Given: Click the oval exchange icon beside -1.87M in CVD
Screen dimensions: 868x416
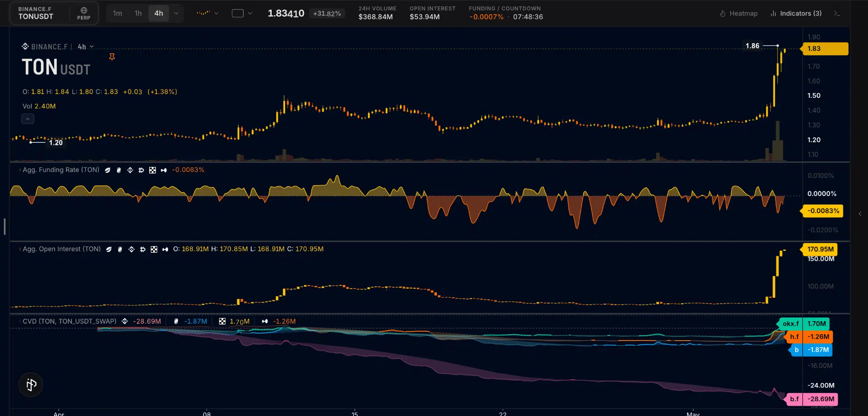Looking at the screenshot, I should pos(176,322).
